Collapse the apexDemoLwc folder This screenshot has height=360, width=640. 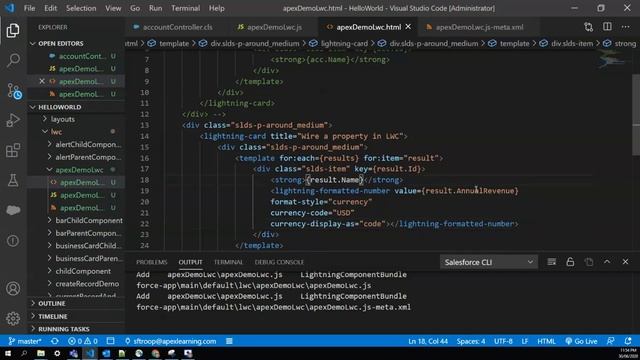point(79,170)
